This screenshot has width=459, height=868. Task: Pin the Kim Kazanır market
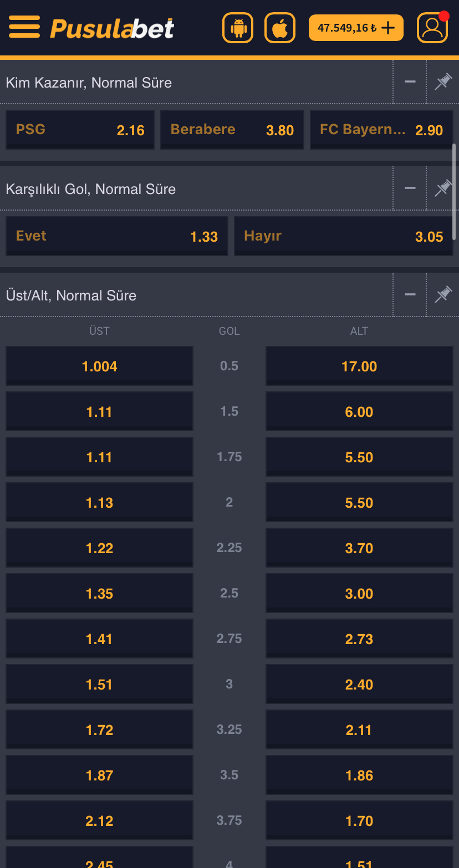(x=443, y=82)
